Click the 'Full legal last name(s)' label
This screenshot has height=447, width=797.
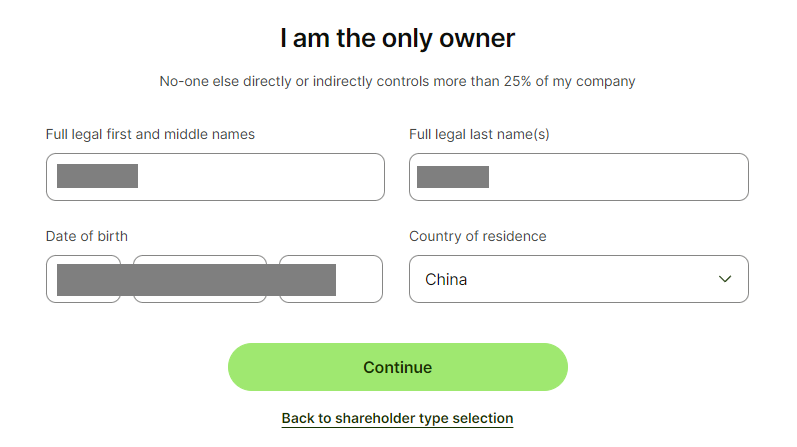479,134
